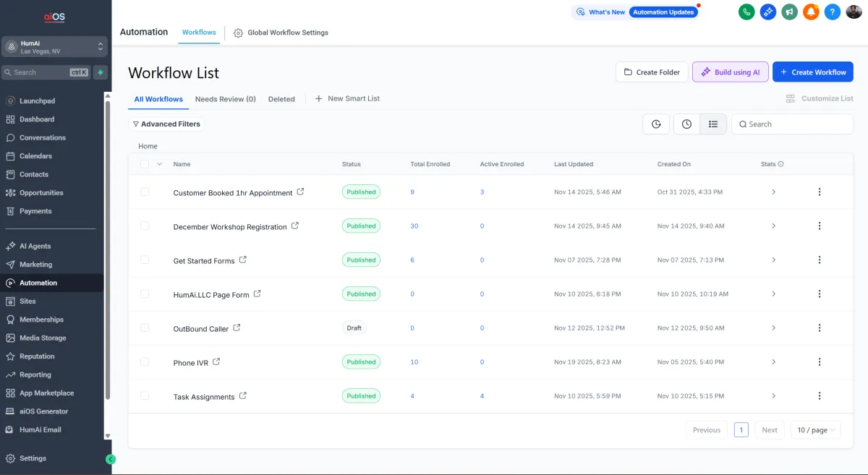The height and width of the screenshot is (475, 868).
Task: Switch to the Needs Review tab
Action: pos(225,99)
